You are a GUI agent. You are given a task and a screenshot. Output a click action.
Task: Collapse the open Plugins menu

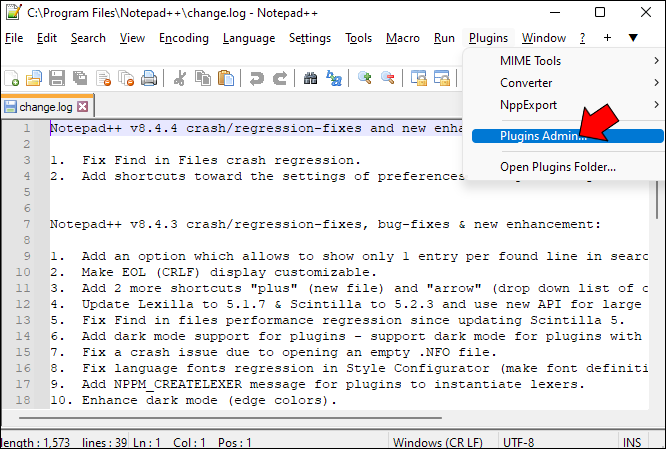pos(488,38)
